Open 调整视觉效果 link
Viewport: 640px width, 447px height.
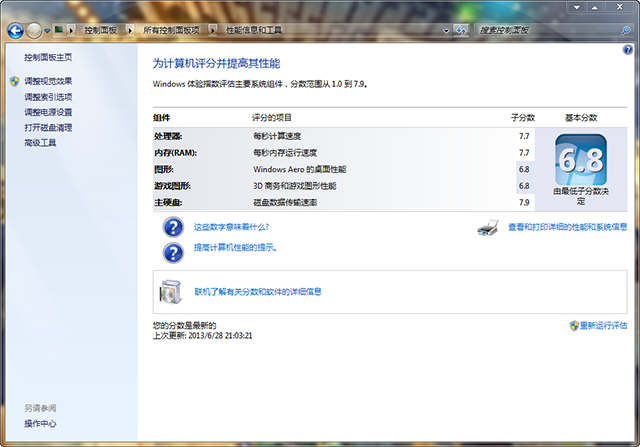pyautogui.click(x=48, y=81)
